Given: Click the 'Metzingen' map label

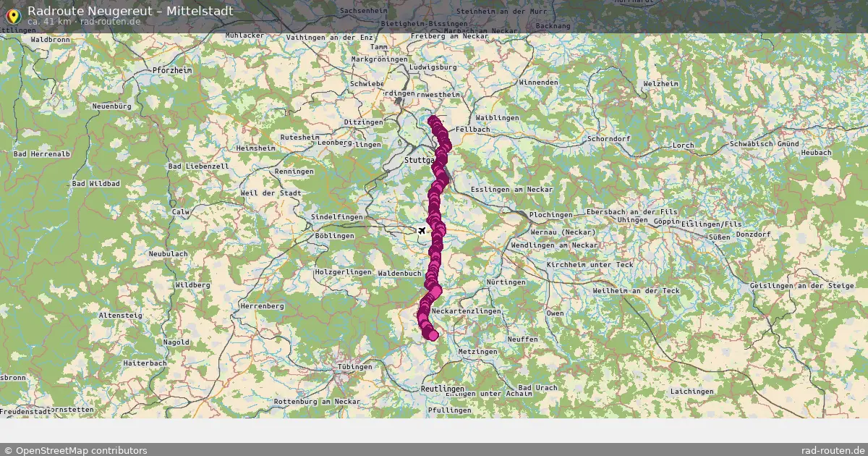Looking at the screenshot, I should (478, 352).
